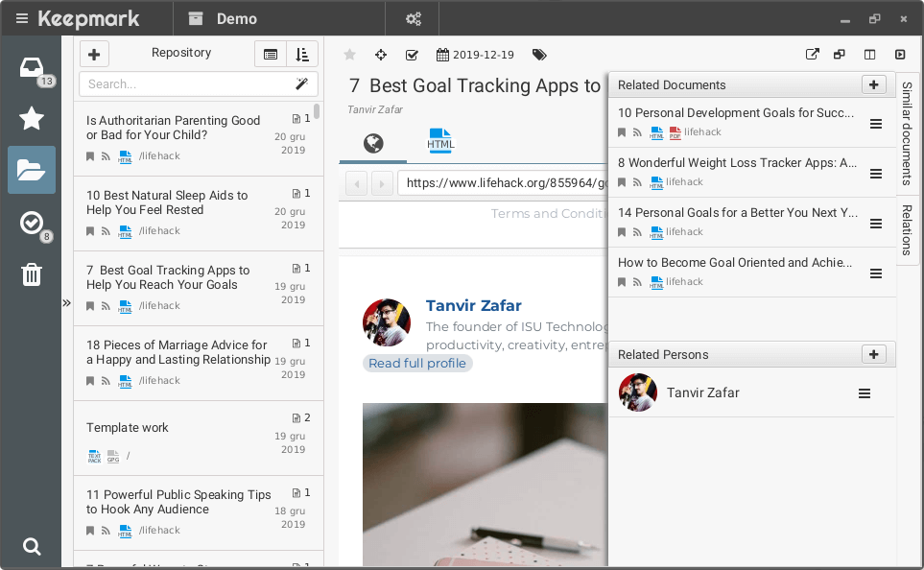Click the sidebar search magnifier icon
This screenshot has height=570, width=924.
pyautogui.click(x=31, y=547)
